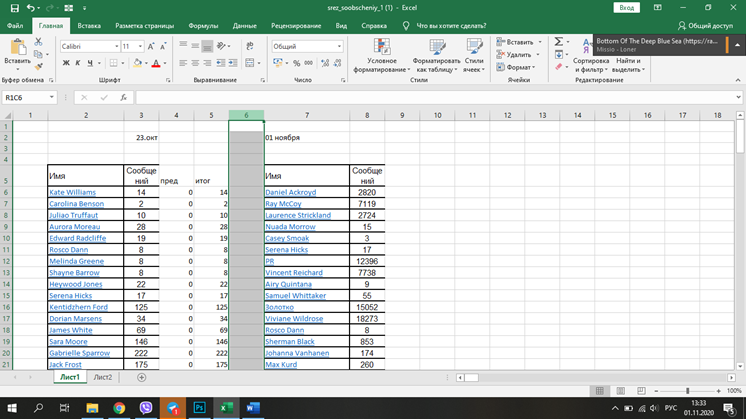Viewport: 747px width, 420px height.
Task: Increase indent in alignment group
Action: 232,63
